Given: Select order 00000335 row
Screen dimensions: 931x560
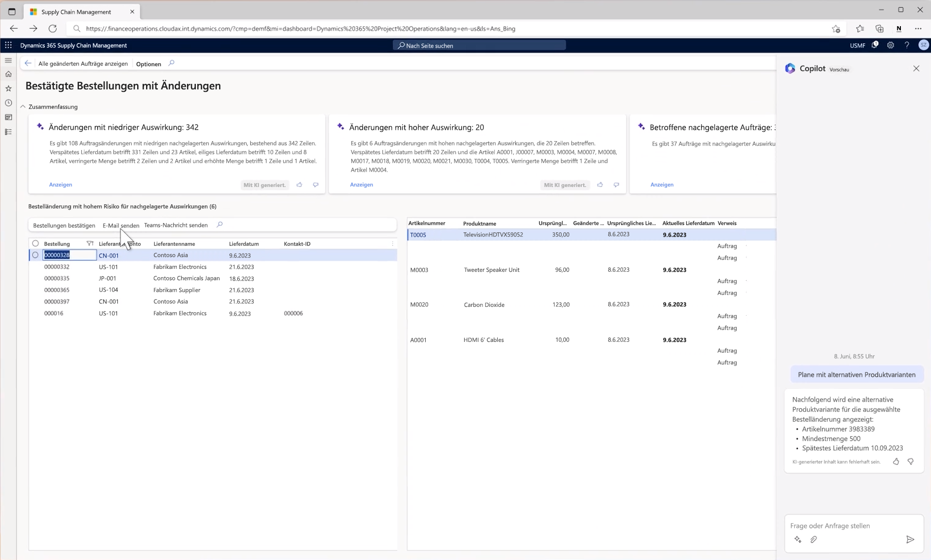Looking at the screenshot, I should pos(213,278).
